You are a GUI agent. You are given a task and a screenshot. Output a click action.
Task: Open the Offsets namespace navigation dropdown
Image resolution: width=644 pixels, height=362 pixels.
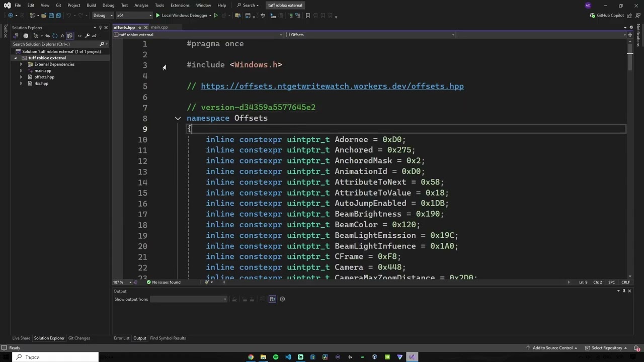370,35
